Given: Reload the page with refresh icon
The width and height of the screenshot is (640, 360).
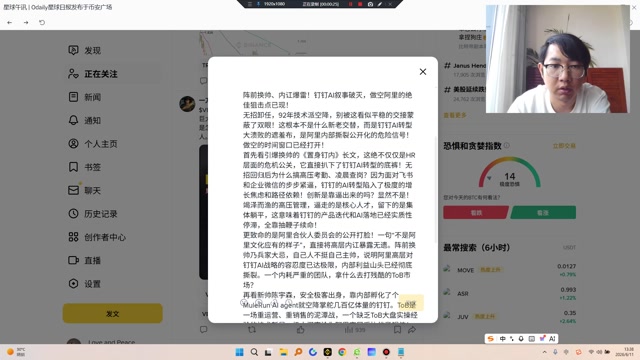Looking at the screenshot, I should 42,22.
